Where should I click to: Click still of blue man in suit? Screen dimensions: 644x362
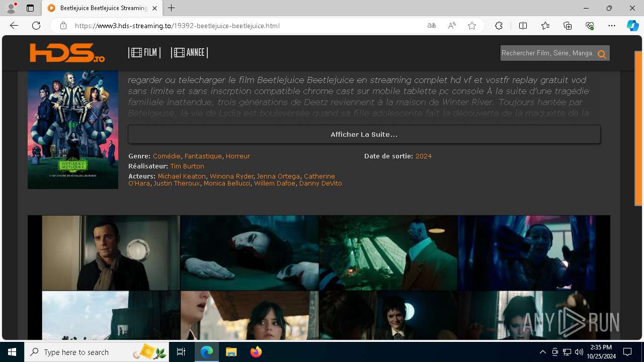388,253
